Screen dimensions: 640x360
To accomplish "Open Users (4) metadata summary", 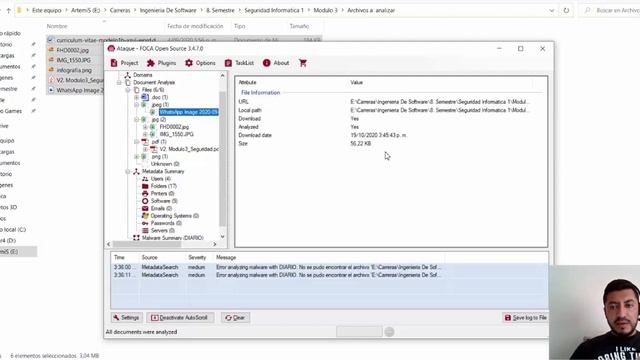I will pyautogui.click(x=160, y=179).
